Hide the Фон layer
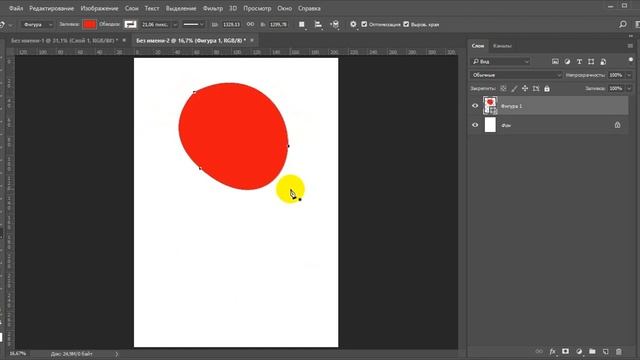The image size is (640, 360). pyautogui.click(x=475, y=125)
